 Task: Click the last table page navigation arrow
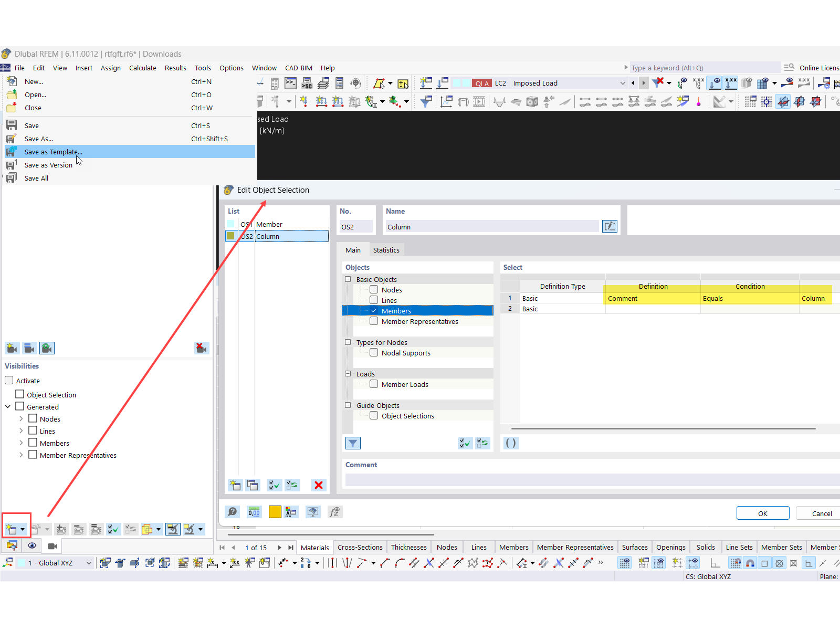[x=291, y=548]
